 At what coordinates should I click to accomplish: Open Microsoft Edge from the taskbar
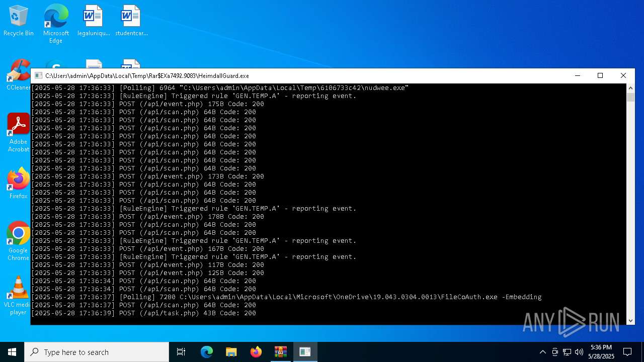pos(207,352)
